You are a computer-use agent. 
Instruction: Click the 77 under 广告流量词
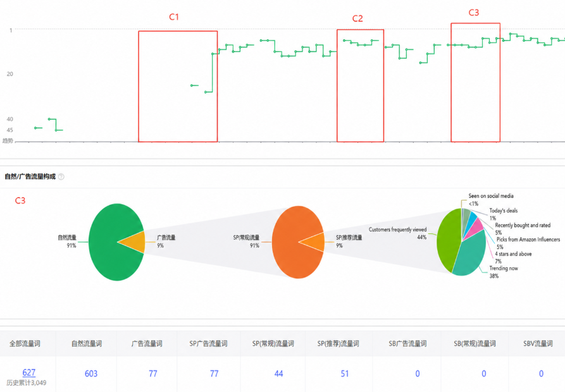(153, 374)
